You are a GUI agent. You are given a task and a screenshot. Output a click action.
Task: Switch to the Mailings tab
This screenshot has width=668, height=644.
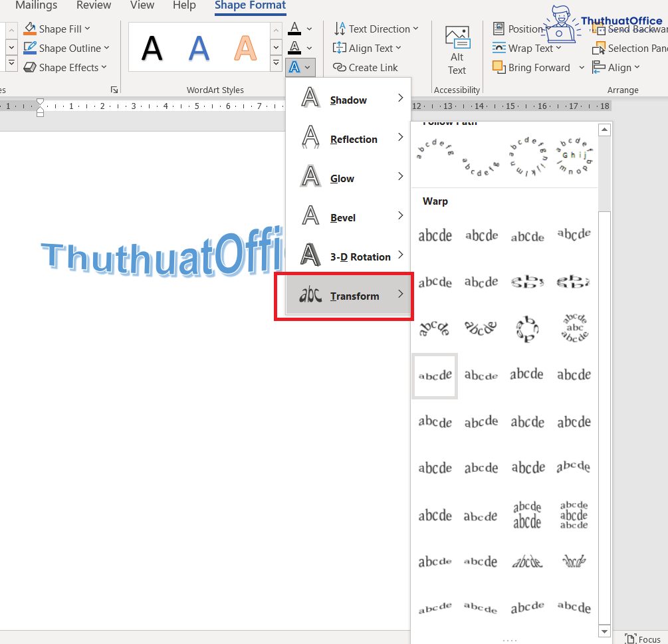click(36, 5)
